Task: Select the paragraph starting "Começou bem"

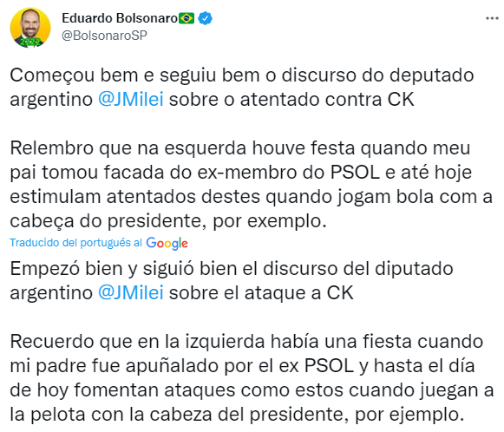Action: (242, 87)
